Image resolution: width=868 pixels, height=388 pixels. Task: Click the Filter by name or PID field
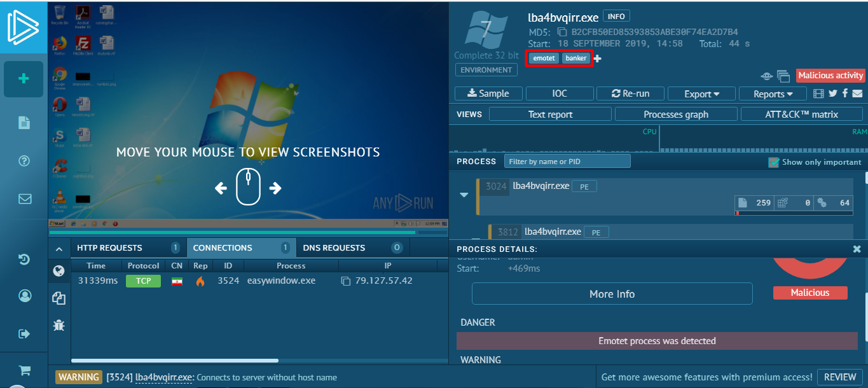tap(567, 162)
